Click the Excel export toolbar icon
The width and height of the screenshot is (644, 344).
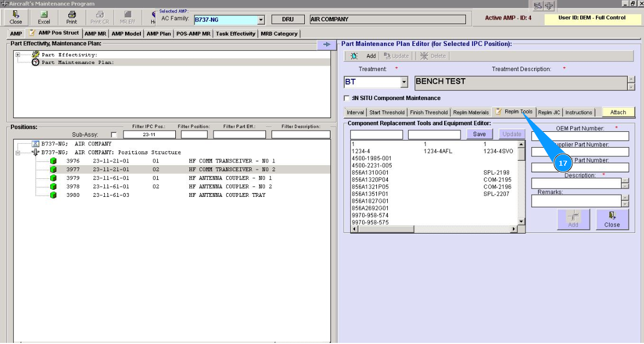44,15
